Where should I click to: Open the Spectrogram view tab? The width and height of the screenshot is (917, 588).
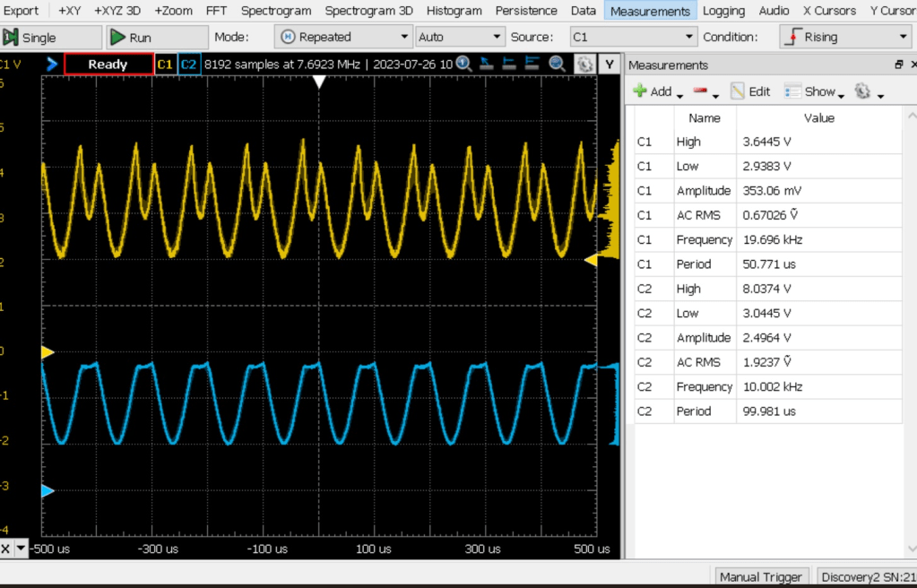coord(276,11)
